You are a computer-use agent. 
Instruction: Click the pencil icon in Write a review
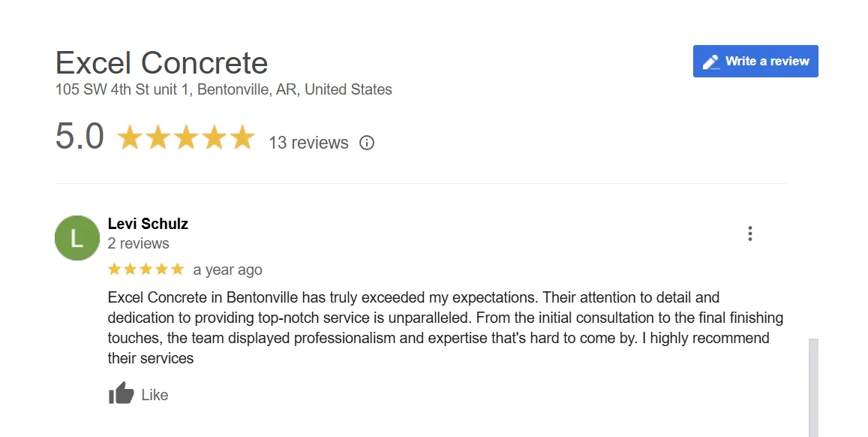[x=710, y=62]
